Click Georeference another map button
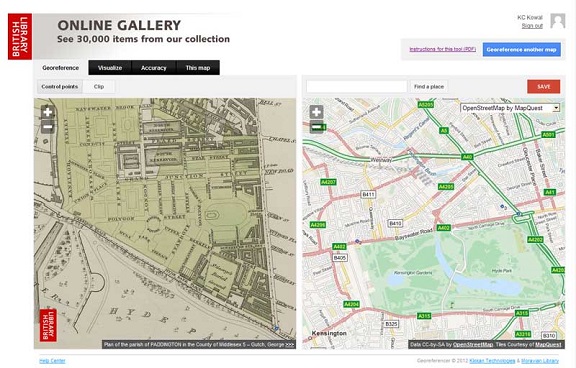The image size is (576, 368). click(x=521, y=49)
